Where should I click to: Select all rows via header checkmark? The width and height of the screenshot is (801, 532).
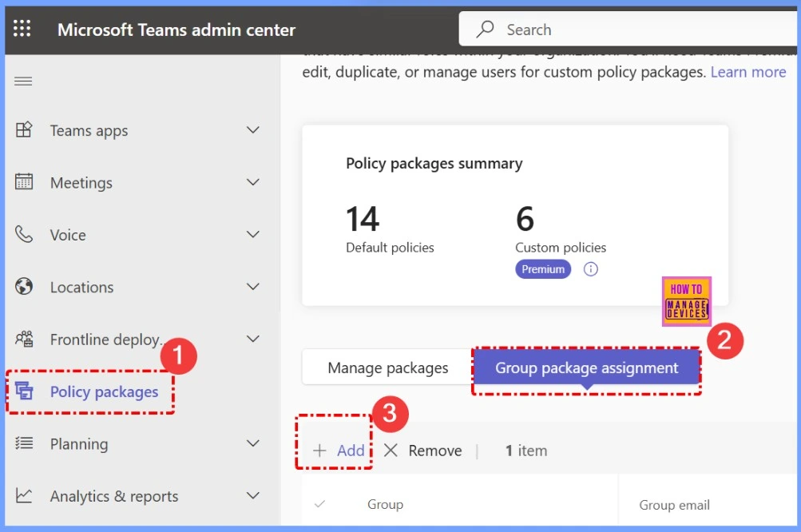point(319,504)
